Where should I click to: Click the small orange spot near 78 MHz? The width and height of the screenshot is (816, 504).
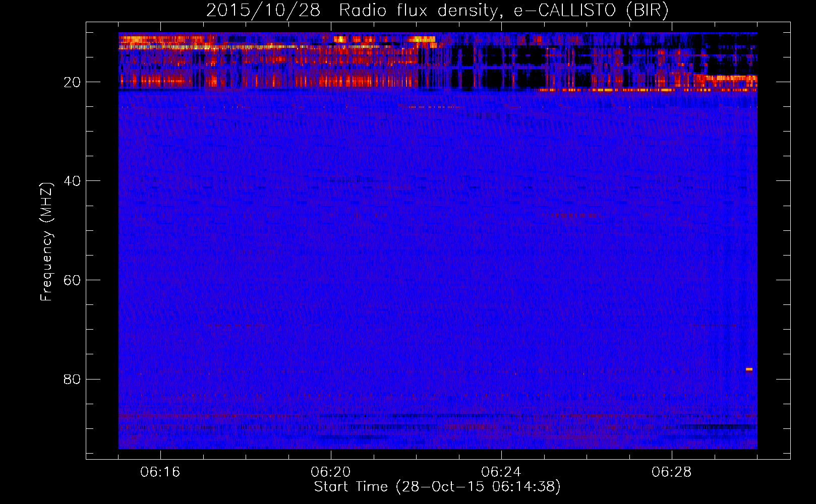click(749, 369)
